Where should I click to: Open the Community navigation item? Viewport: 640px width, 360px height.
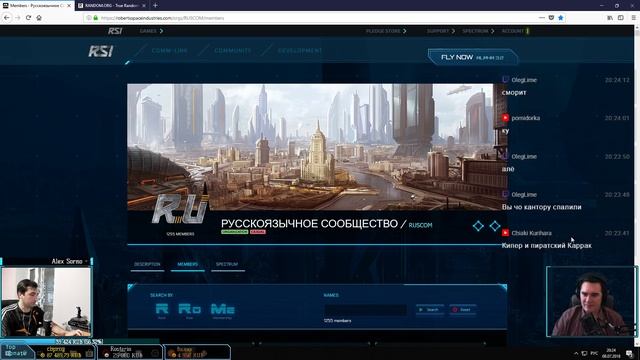pyautogui.click(x=233, y=51)
